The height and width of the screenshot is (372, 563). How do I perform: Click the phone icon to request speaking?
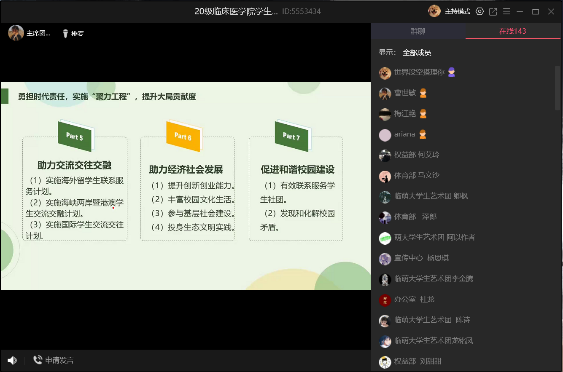click(37, 360)
